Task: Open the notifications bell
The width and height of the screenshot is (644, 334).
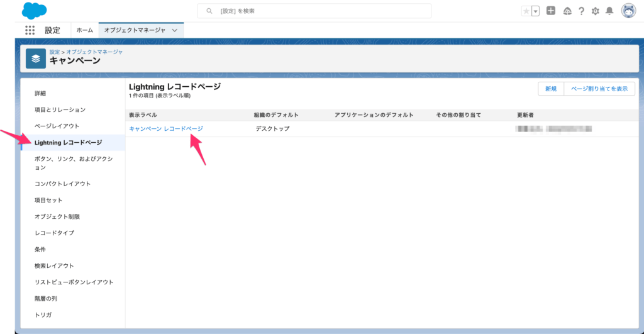Action: (x=609, y=11)
